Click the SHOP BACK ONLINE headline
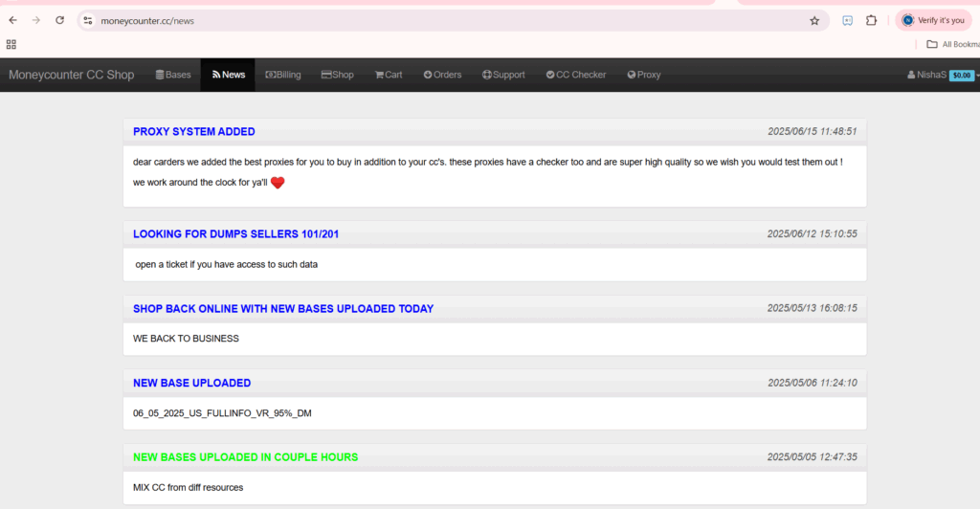This screenshot has height=509, width=980. click(283, 308)
